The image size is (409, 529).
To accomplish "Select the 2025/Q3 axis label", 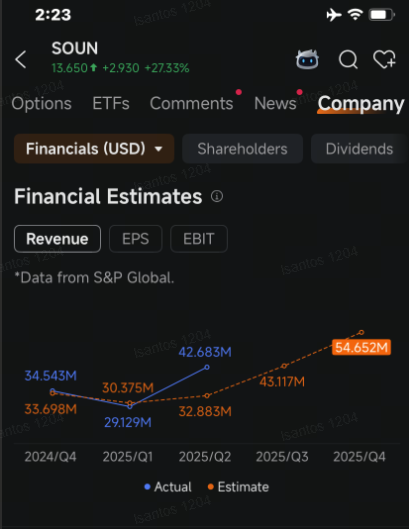I will point(282,457).
